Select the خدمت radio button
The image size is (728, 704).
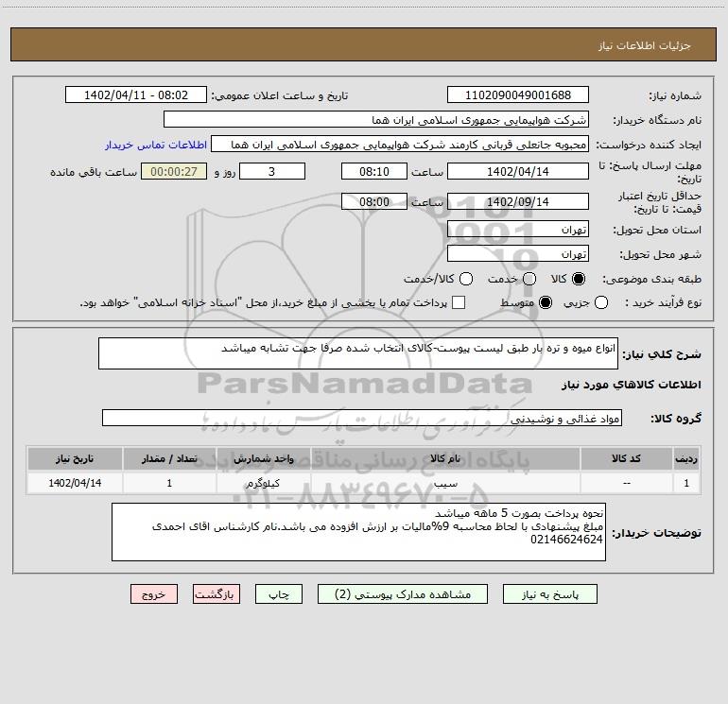coord(529,279)
